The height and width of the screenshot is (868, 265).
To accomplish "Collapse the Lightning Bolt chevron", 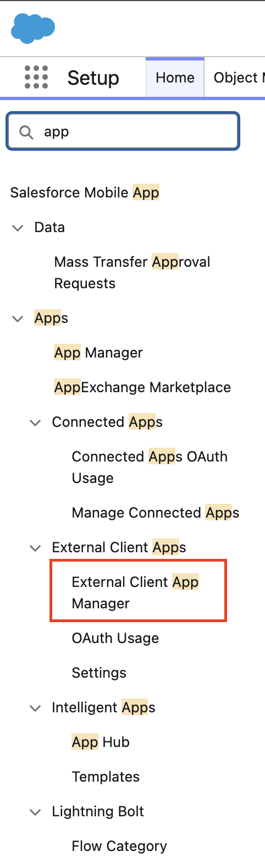I will coord(36,812).
